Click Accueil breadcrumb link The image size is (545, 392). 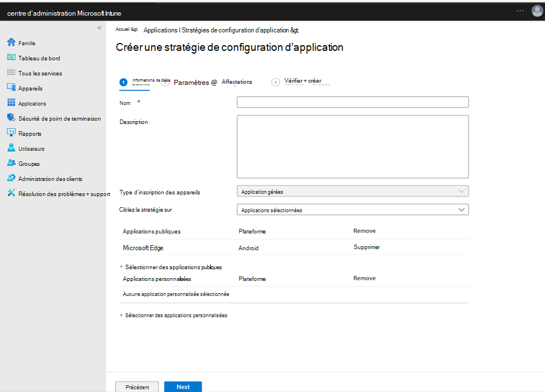pos(126,30)
